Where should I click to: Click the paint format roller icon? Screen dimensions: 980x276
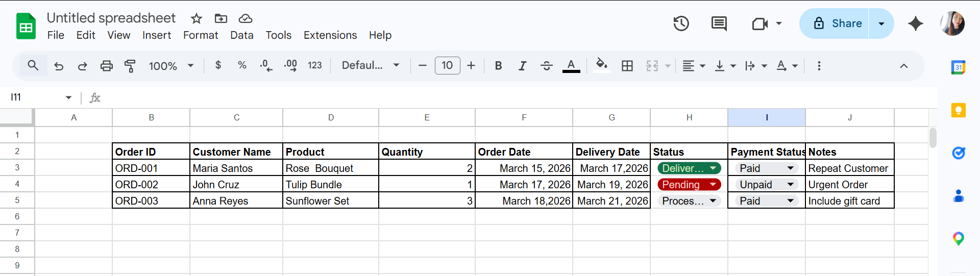point(130,66)
